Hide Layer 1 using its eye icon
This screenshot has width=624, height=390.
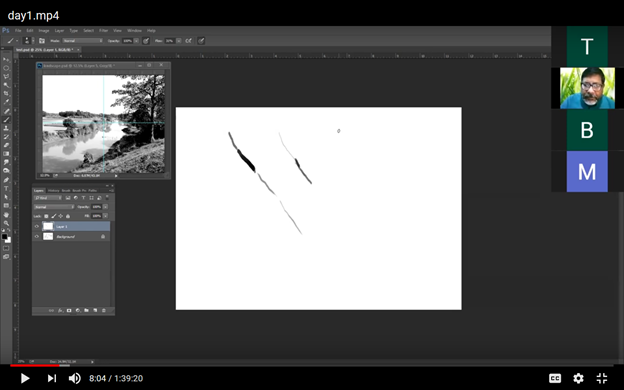(x=37, y=226)
